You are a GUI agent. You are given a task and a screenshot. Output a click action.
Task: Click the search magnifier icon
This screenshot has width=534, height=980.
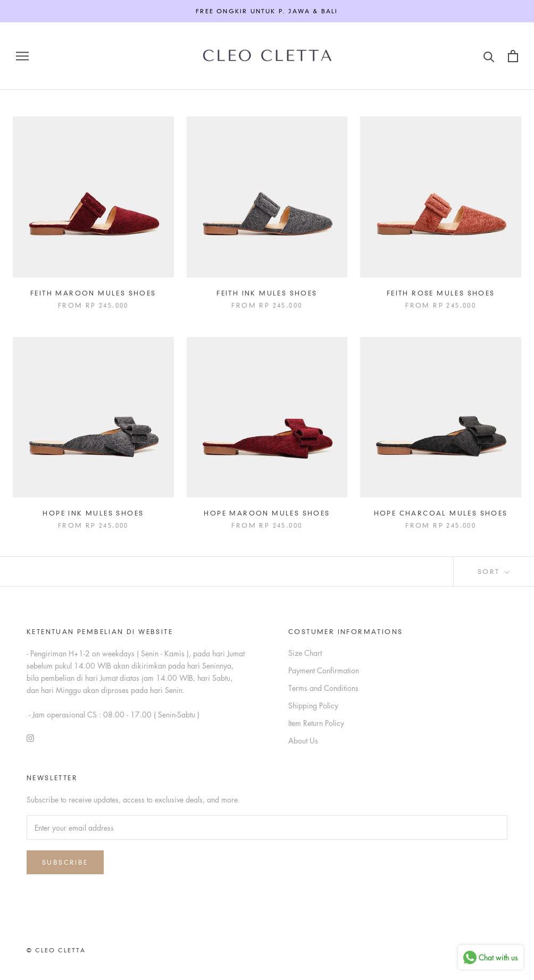489,56
